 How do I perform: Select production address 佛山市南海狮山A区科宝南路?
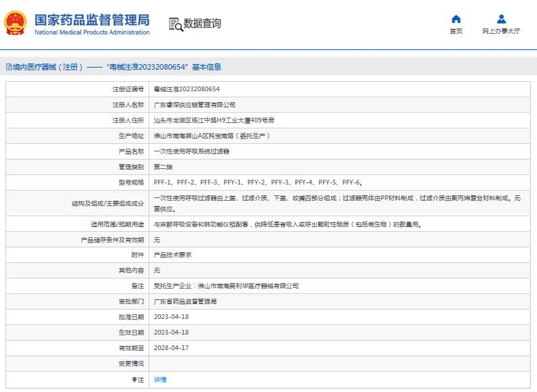point(211,136)
